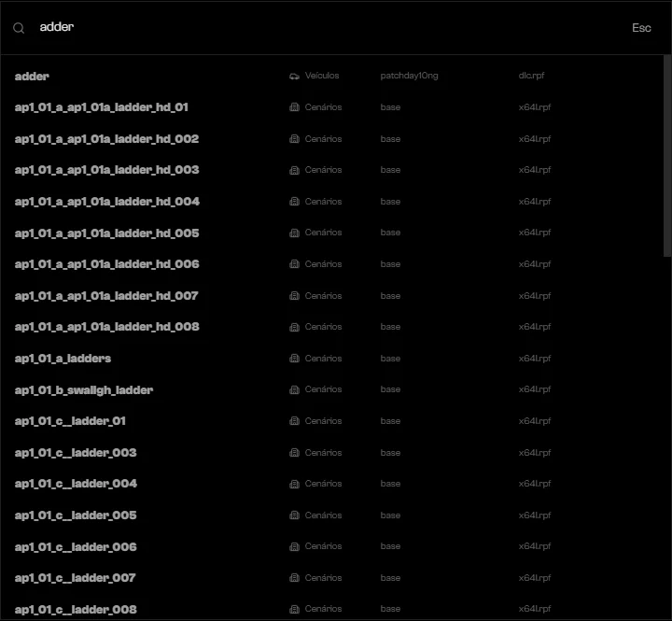Screen dimensions: 672x621
Task: Click the search magnifier icon
Action: coord(19,28)
